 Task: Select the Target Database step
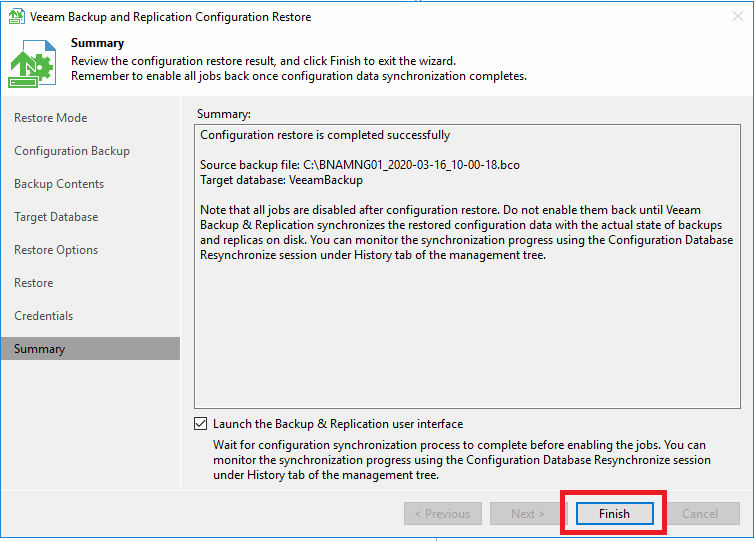coord(56,217)
